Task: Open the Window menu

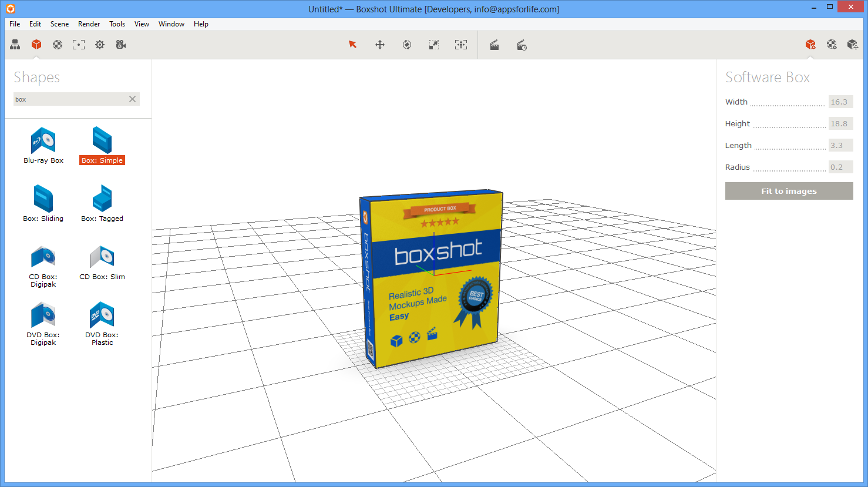Action: point(171,24)
